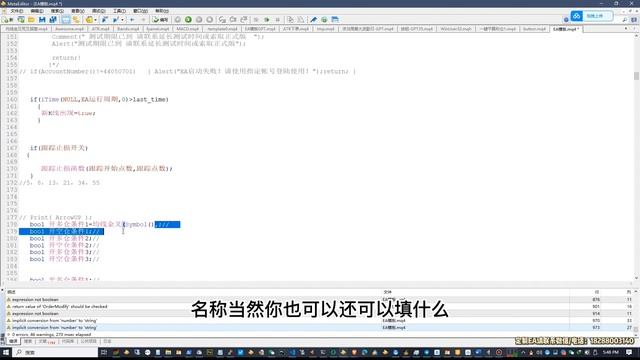The height and width of the screenshot is (360, 640).
Task: Select the OrderModify return value warning
Action: coord(318,307)
